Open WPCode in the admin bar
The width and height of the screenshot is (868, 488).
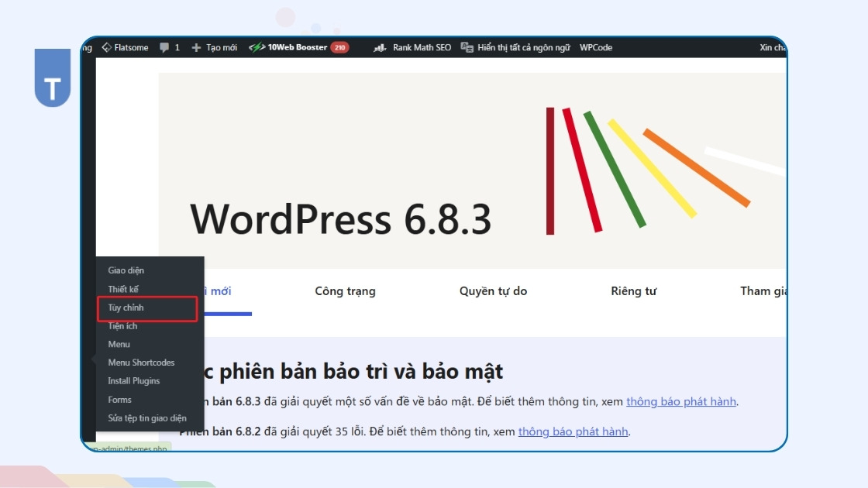pos(596,47)
